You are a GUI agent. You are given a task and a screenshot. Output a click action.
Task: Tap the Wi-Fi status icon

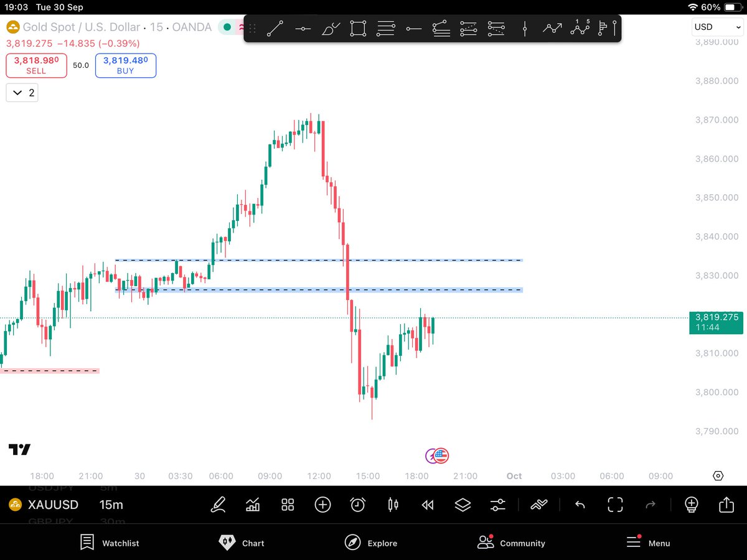693,7
